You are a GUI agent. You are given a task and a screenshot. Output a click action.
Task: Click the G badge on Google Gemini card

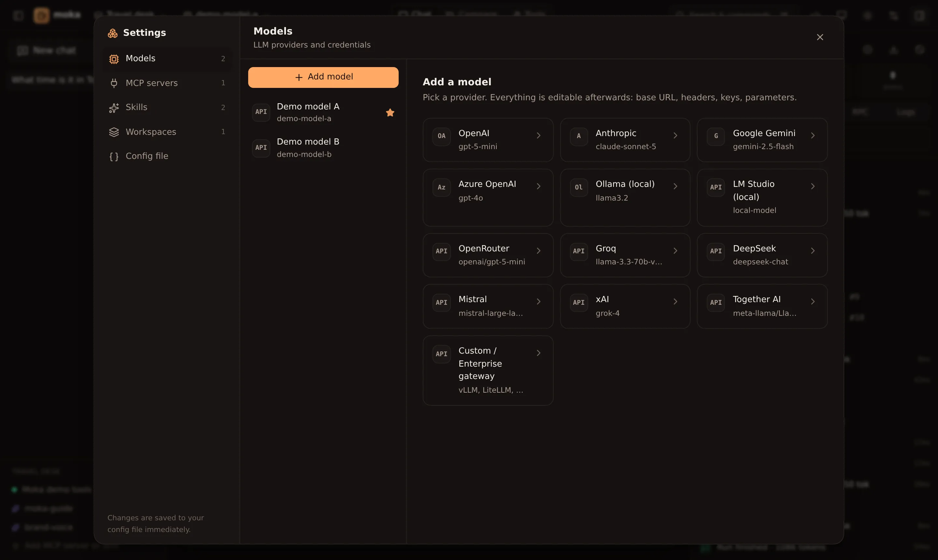click(x=716, y=136)
